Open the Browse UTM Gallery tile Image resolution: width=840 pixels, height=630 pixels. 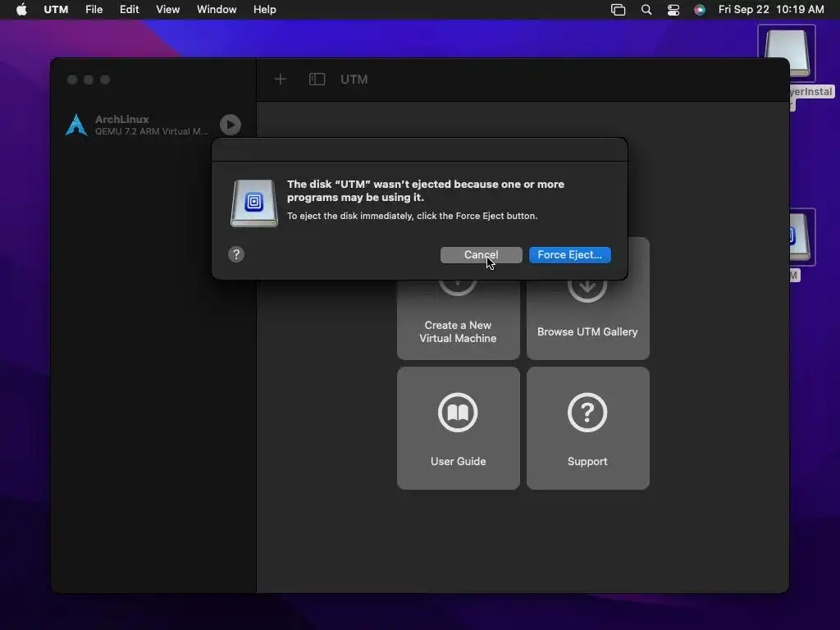pos(588,319)
